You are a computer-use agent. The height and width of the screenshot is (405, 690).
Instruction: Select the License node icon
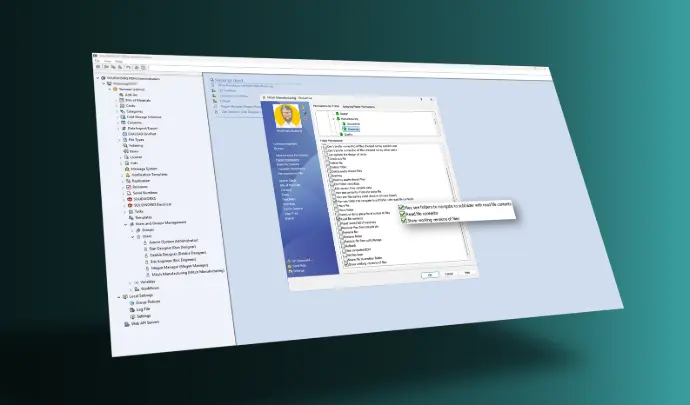point(126,157)
